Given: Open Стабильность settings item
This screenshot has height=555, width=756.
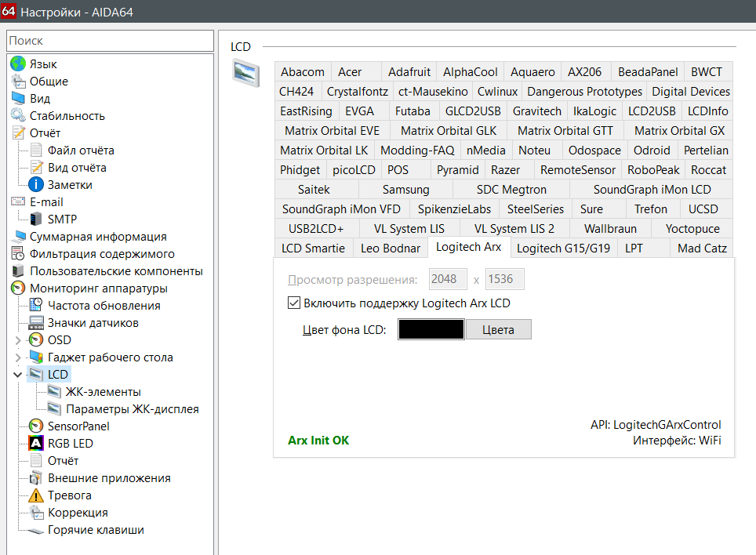Looking at the screenshot, I should pyautogui.click(x=67, y=116).
